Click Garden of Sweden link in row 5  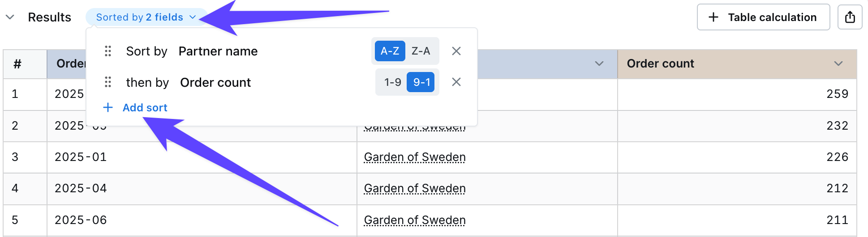pyautogui.click(x=415, y=220)
